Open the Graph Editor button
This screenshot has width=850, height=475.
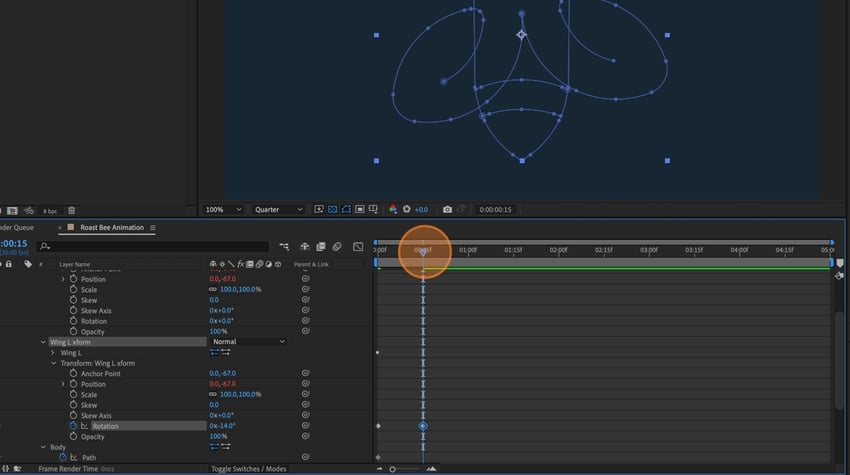358,246
